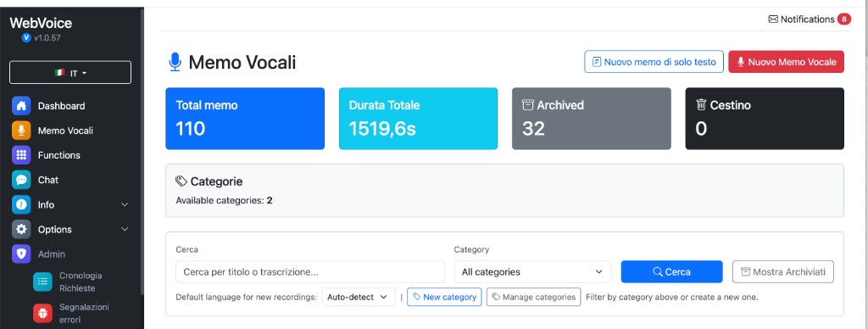Click the Cerca per titolo search field
This screenshot has width=868, height=329.
click(x=310, y=272)
